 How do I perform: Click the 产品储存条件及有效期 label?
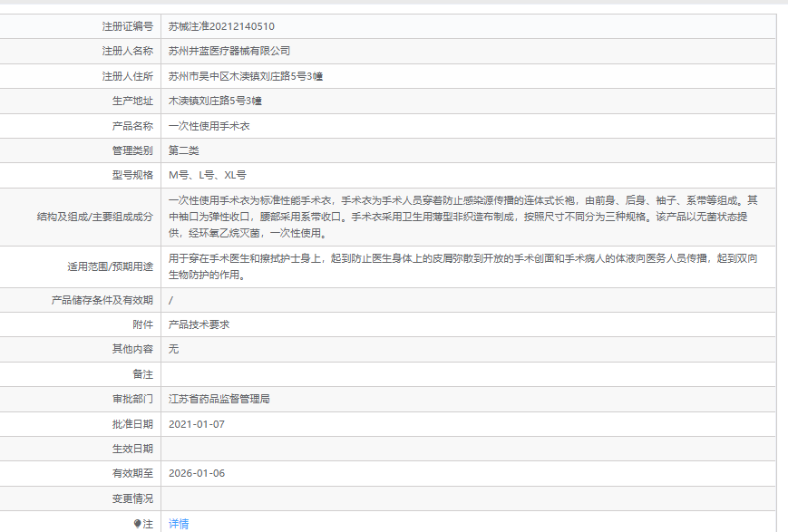102,300
